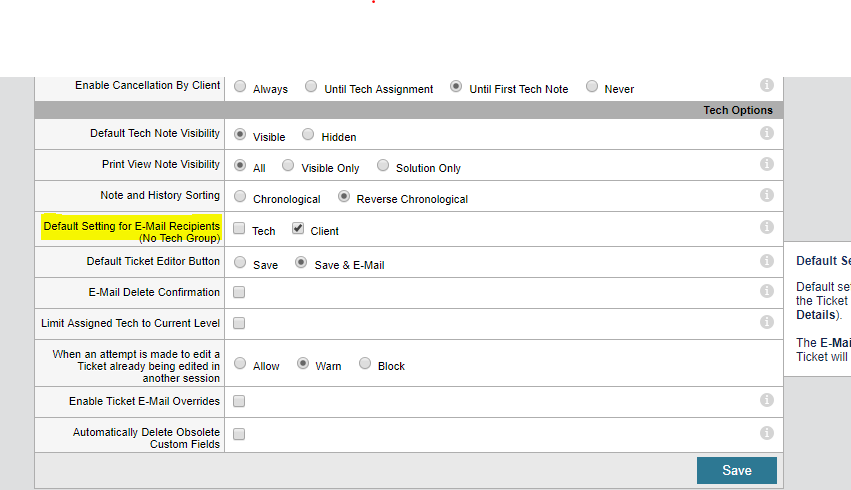View info for Default Ticket Editor Button
This screenshot has width=851, height=490.
[x=766, y=261]
